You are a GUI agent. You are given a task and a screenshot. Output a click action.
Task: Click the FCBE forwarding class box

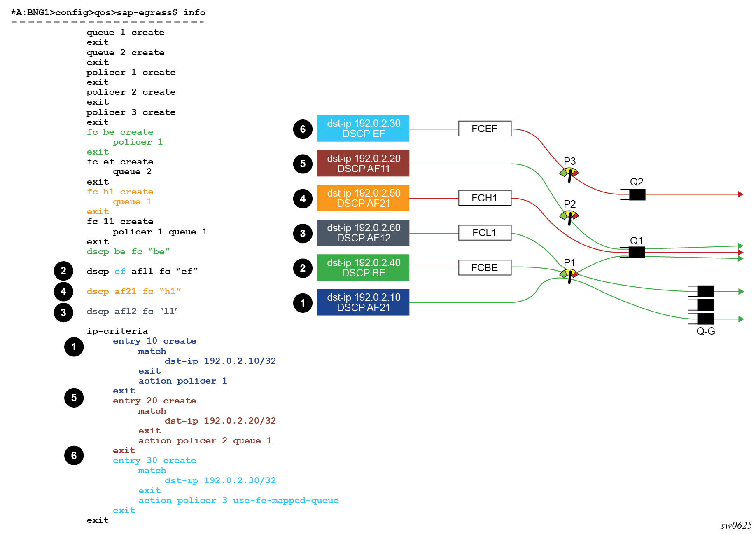[485, 267]
